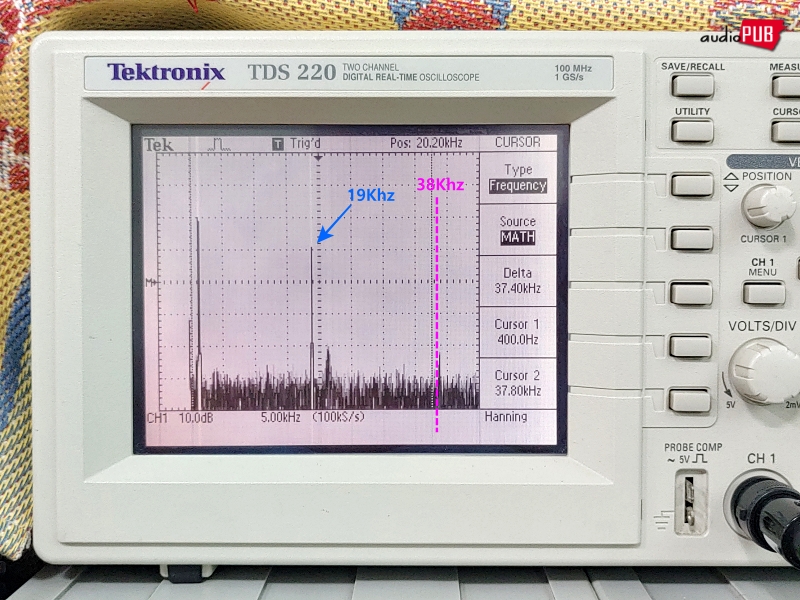Select the pulse waveform icon beside Tek

click(x=219, y=144)
